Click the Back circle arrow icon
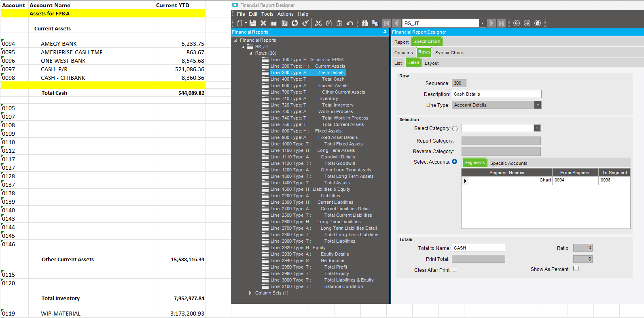Screen dimensions: 644x318 pos(517,23)
